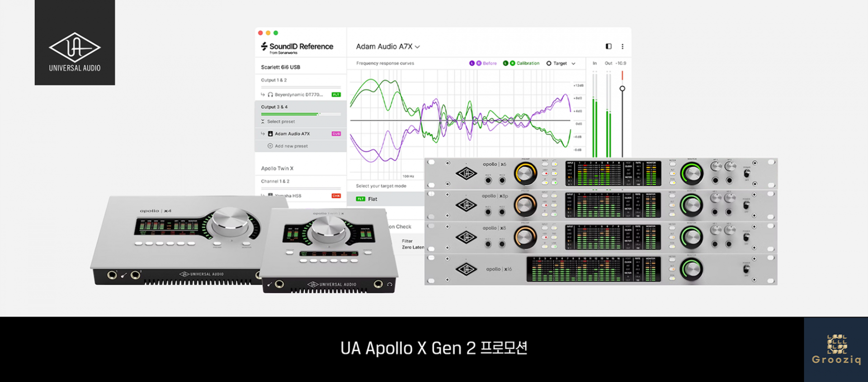Image resolution: width=868 pixels, height=382 pixels.
Task: Click the 100 Hz axis label
Action: 408,176
